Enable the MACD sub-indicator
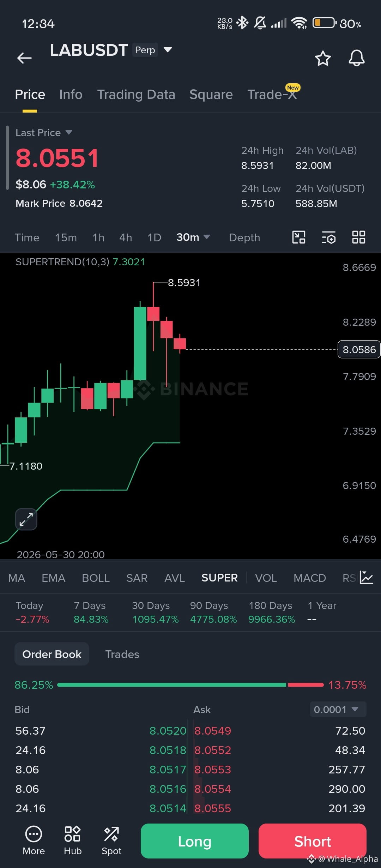 click(310, 578)
